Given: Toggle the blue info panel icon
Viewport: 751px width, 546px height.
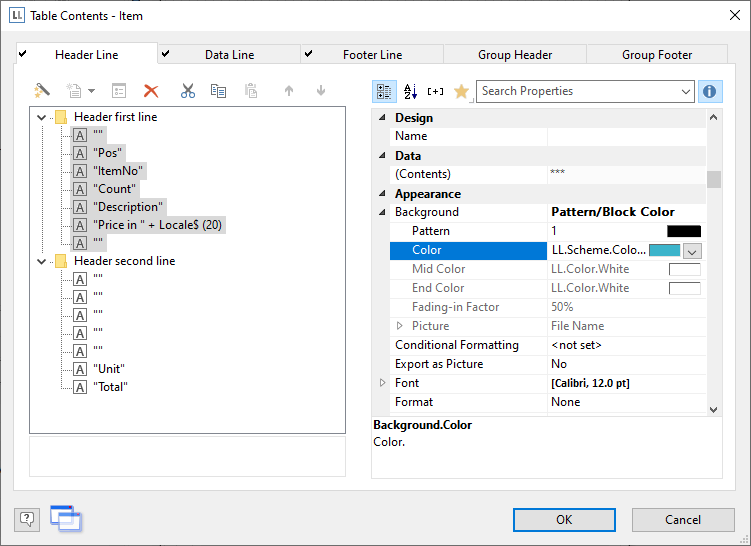Looking at the screenshot, I should 710,91.
